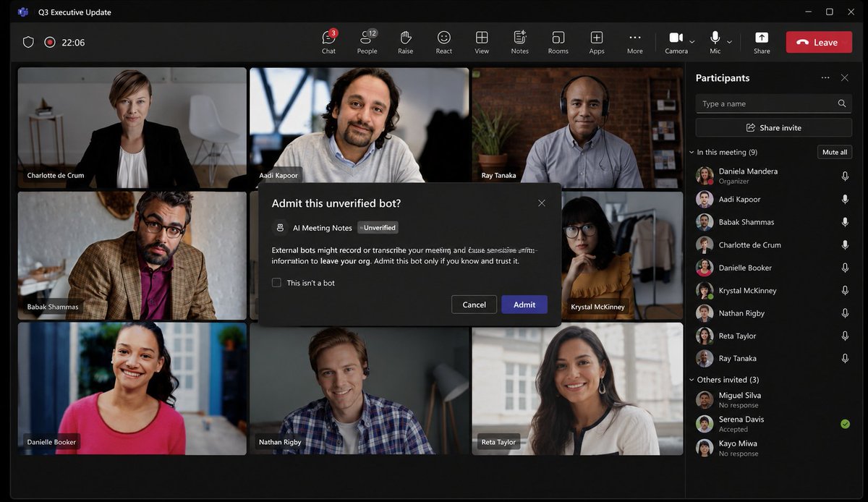Select Babak Shammas video tile

(132, 255)
